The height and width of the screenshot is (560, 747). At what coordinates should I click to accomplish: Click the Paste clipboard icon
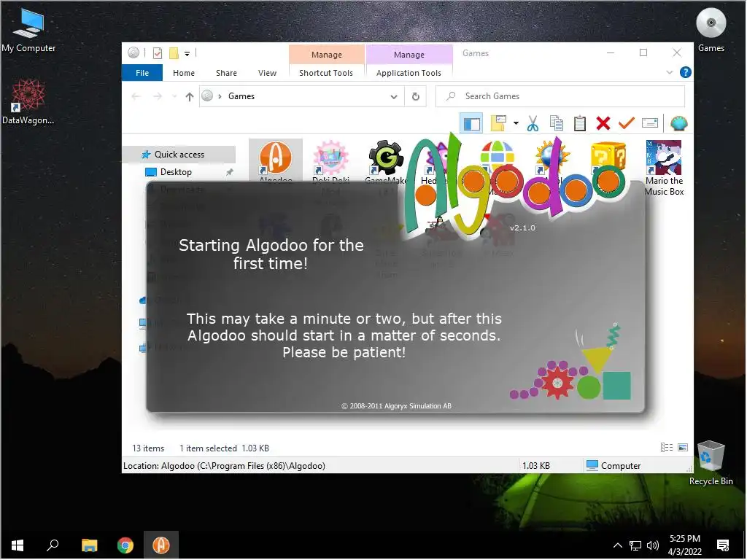pyautogui.click(x=579, y=123)
